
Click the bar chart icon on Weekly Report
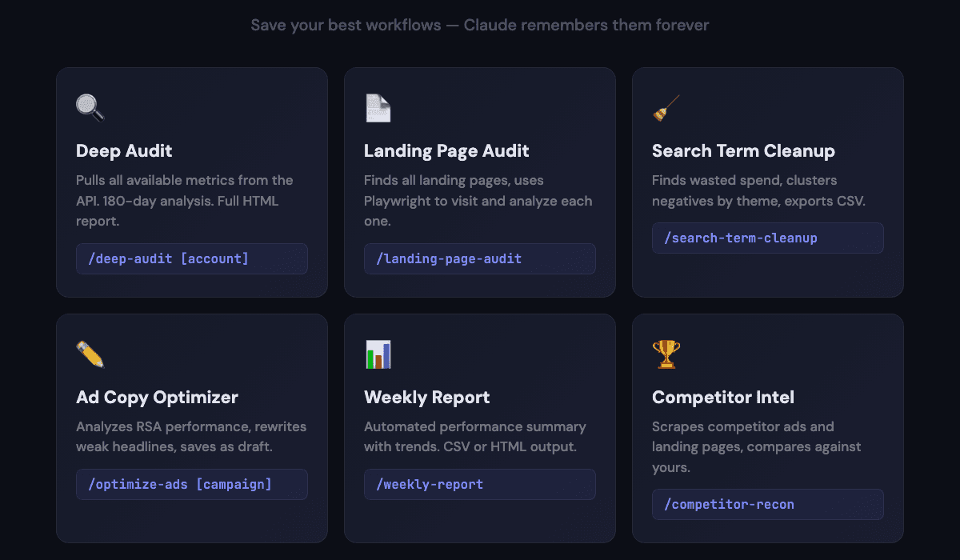coord(377,354)
